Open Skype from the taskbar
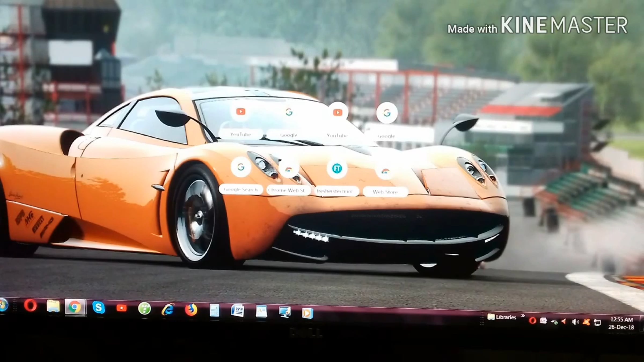 click(x=98, y=307)
